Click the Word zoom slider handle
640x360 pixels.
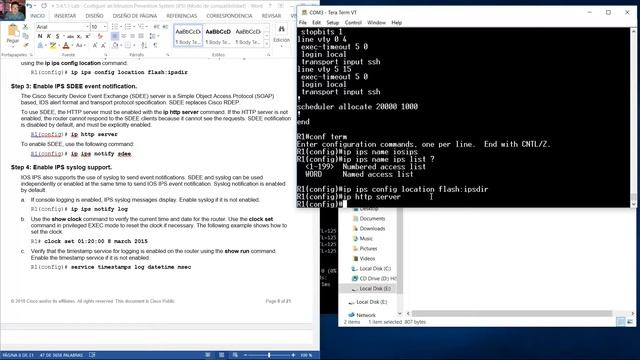[x=269, y=355]
